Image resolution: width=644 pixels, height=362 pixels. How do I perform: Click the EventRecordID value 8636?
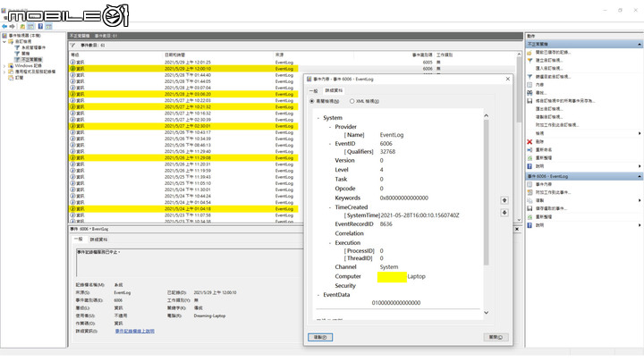[x=386, y=224]
